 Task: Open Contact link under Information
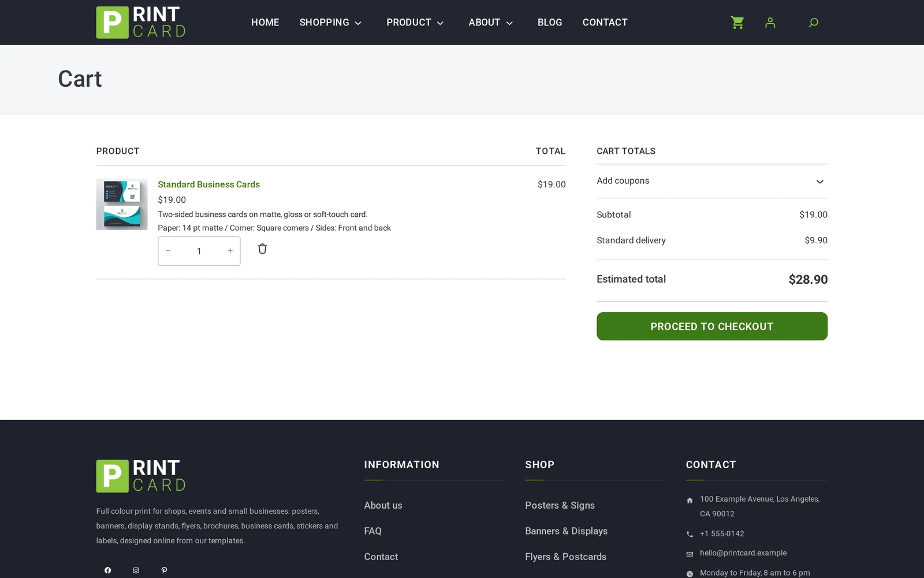381,557
